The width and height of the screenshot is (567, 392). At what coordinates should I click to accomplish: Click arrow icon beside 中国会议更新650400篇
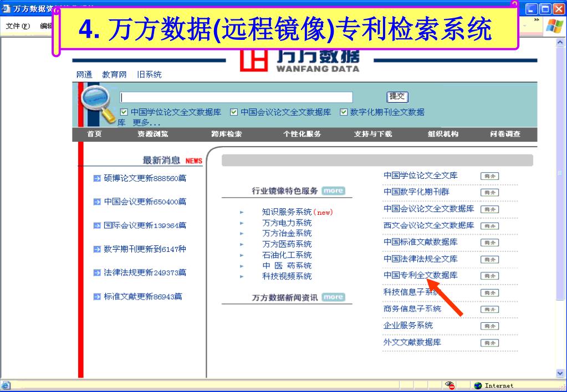97,202
